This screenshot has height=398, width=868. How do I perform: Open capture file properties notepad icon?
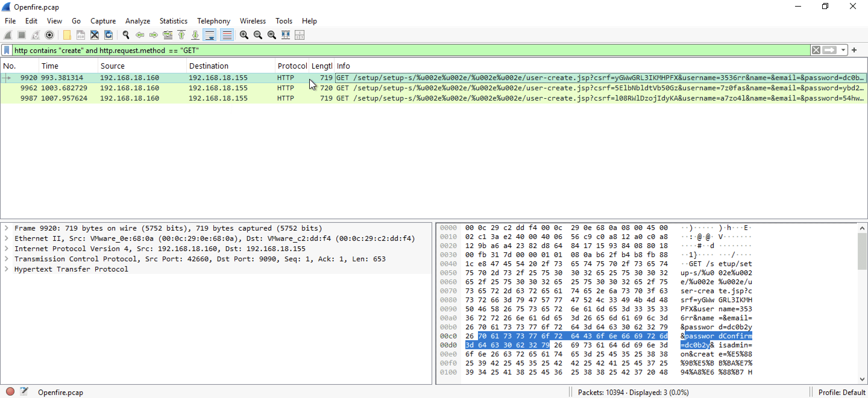coord(24,392)
